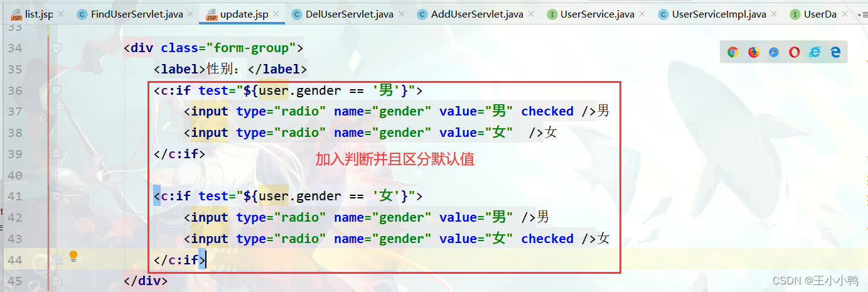Collapse the div form-group block at line 34
The height and width of the screenshot is (292, 868).
(x=57, y=48)
